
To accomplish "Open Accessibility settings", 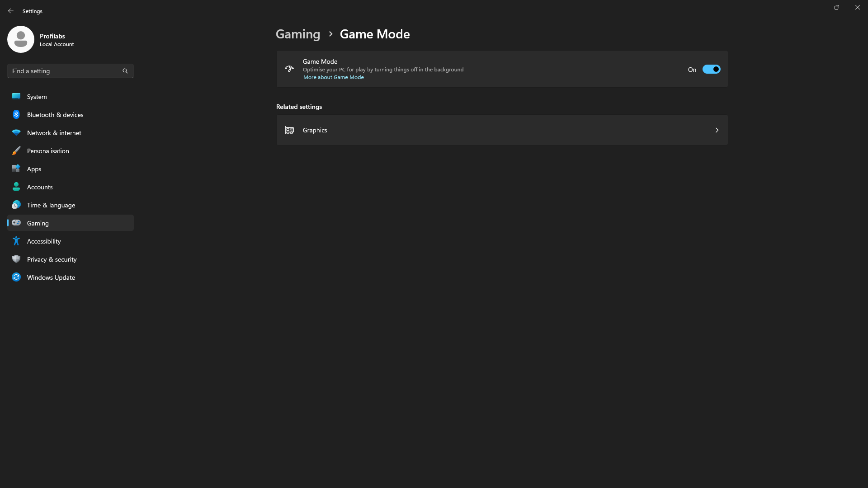I will click(71, 241).
